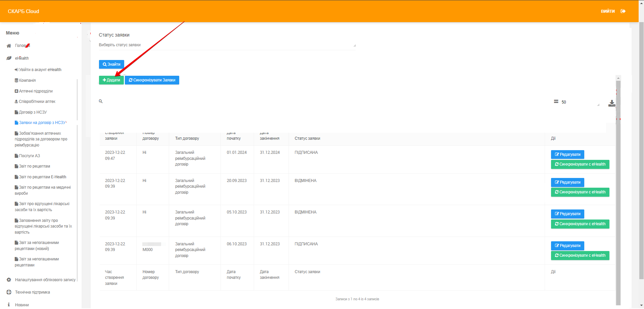Open the Статус заявки dropdown

(x=227, y=45)
